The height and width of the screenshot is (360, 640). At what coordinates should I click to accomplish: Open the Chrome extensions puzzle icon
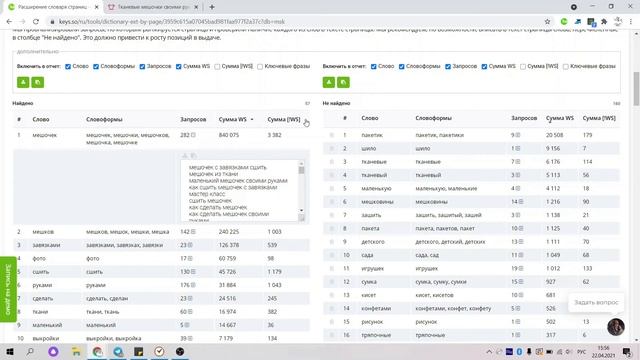click(604, 22)
